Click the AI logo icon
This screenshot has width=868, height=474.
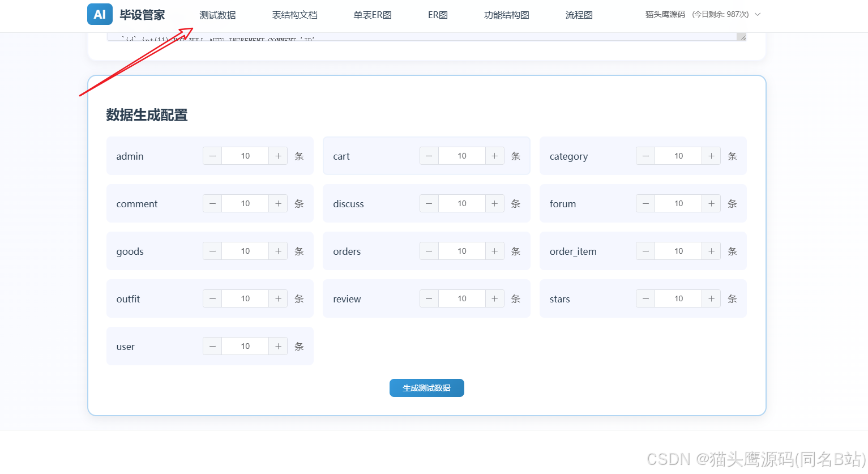pyautogui.click(x=100, y=14)
